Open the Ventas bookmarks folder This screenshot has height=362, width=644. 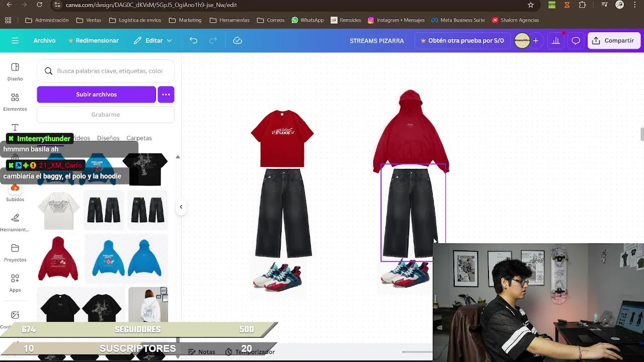click(89, 20)
